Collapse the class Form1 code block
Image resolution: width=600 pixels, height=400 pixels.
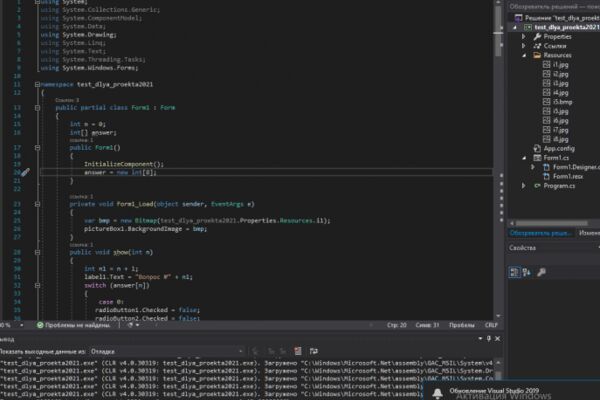[x=37, y=108]
